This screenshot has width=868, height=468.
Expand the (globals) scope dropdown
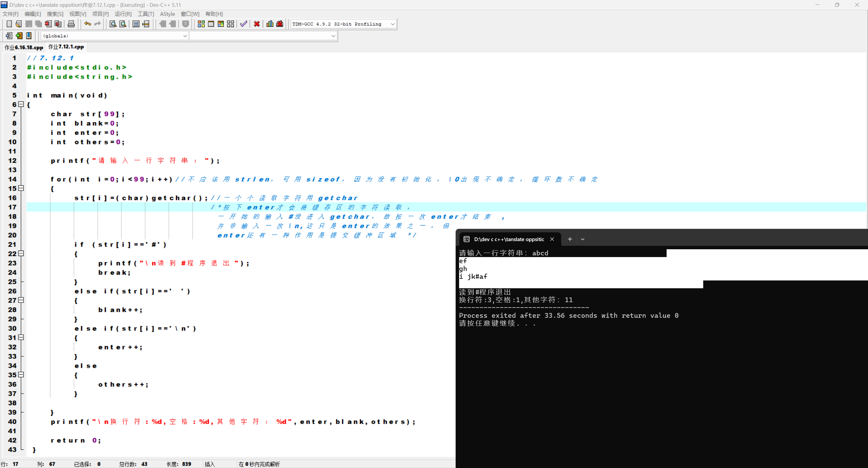point(185,36)
